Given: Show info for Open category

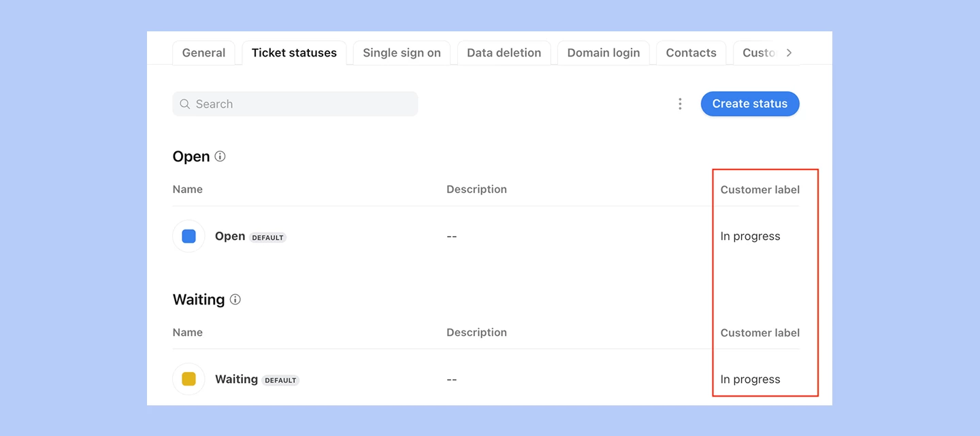Looking at the screenshot, I should pyautogui.click(x=220, y=156).
